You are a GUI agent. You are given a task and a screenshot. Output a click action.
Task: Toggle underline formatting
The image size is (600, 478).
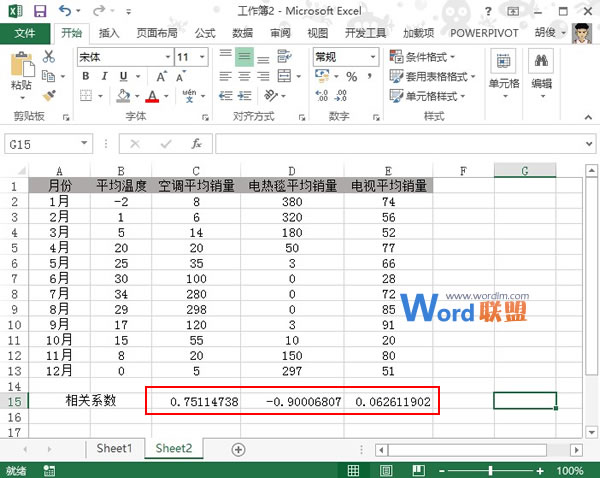(x=123, y=76)
